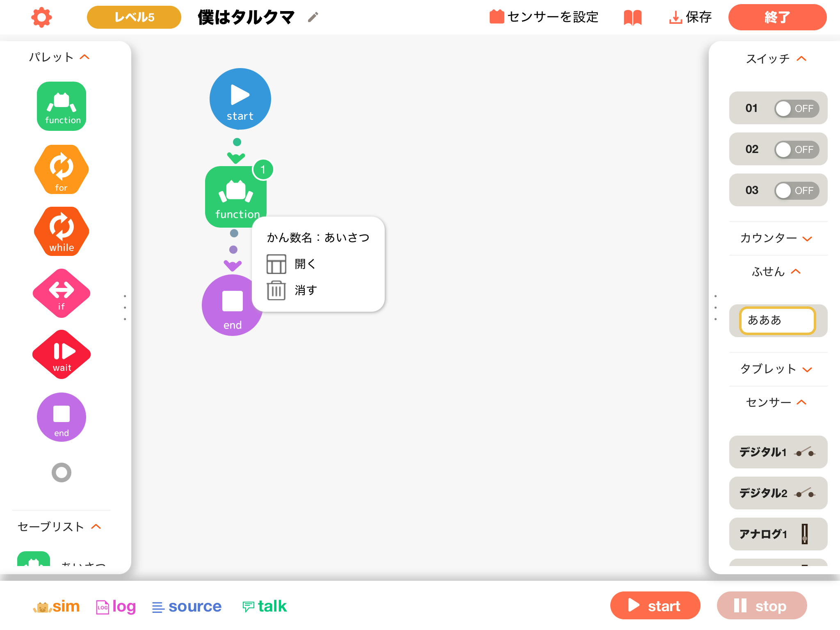Click the orange settings gear icon

tap(41, 17)
